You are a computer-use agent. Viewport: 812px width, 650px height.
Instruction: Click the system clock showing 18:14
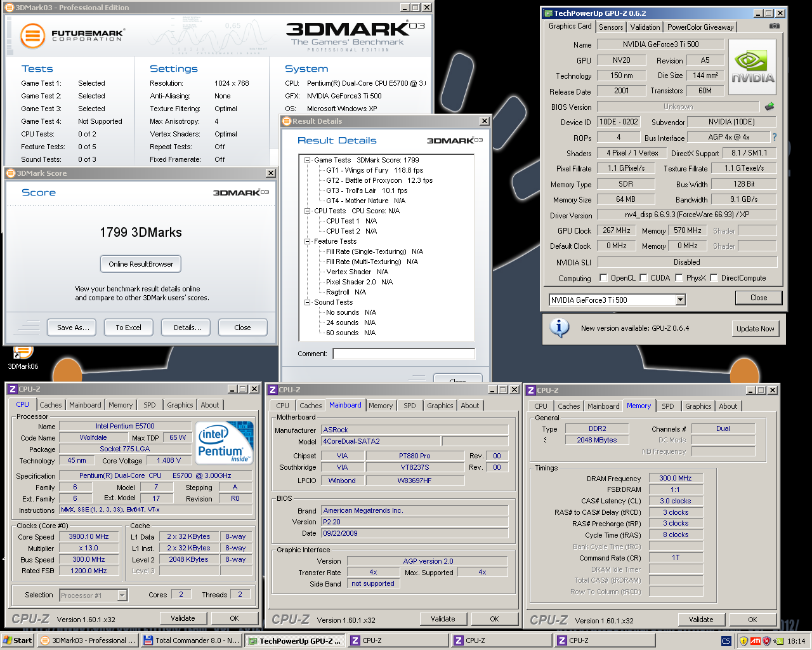[x=796, y=641]
